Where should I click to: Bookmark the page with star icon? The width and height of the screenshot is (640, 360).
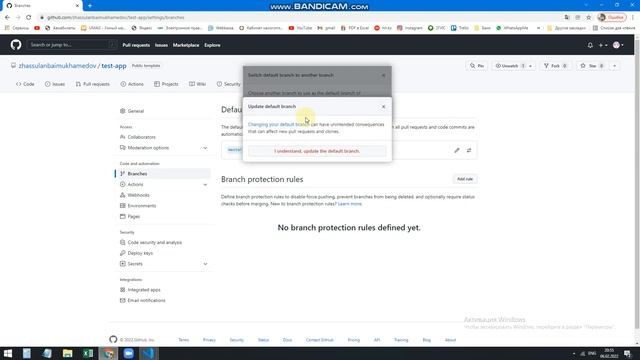click(x=589, y=18)
